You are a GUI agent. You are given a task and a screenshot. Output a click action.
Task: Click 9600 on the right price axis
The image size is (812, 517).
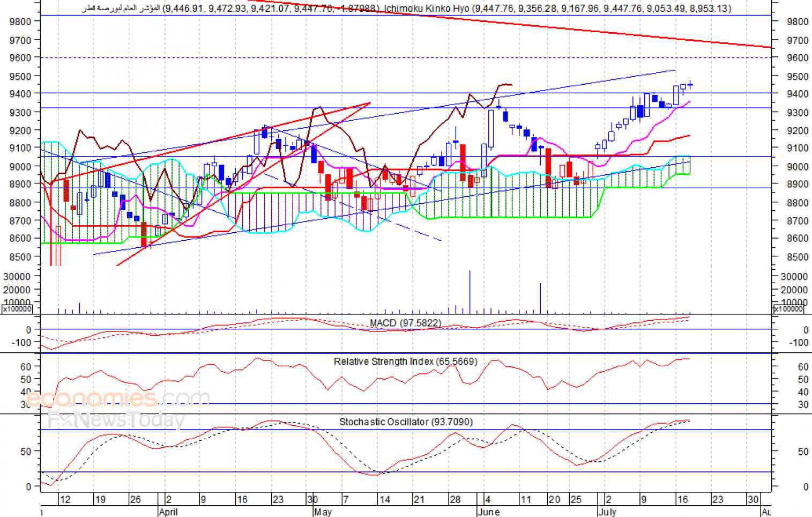(x=798, y=58)
